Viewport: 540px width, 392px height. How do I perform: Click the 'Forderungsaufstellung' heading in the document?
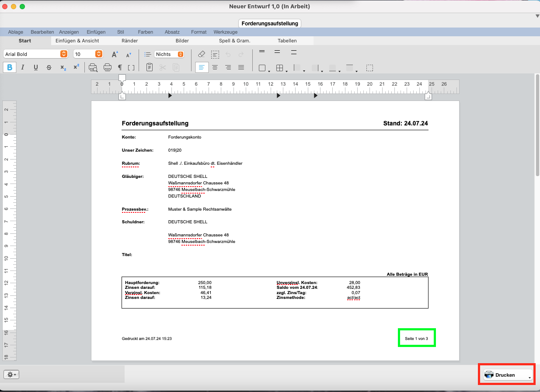pos(155,124)
